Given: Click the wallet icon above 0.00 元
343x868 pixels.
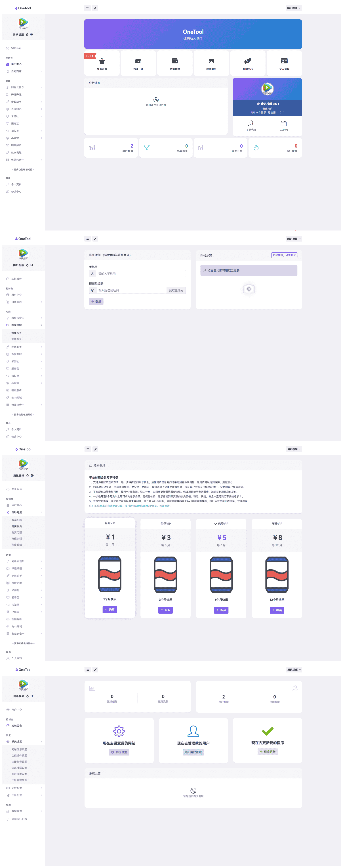Looking at the screenshot, I should pos(283,124).
